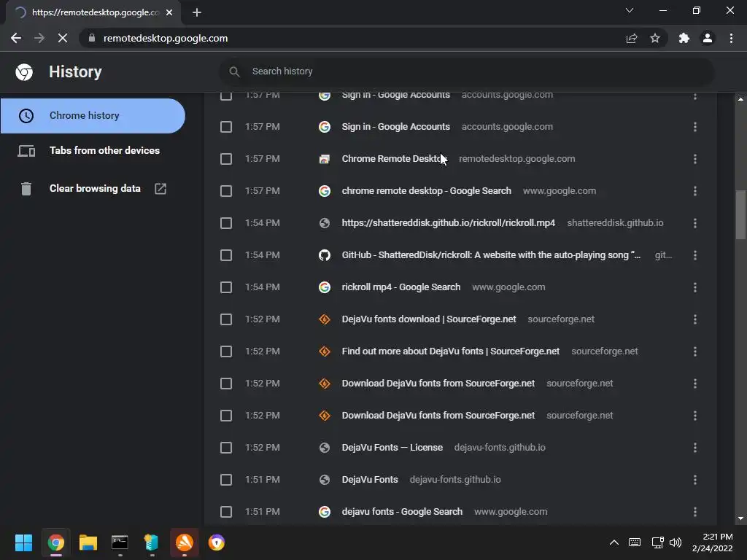Screen dimensions: 747x560
Task: Stop loading the page
Action: coord(63,38)
